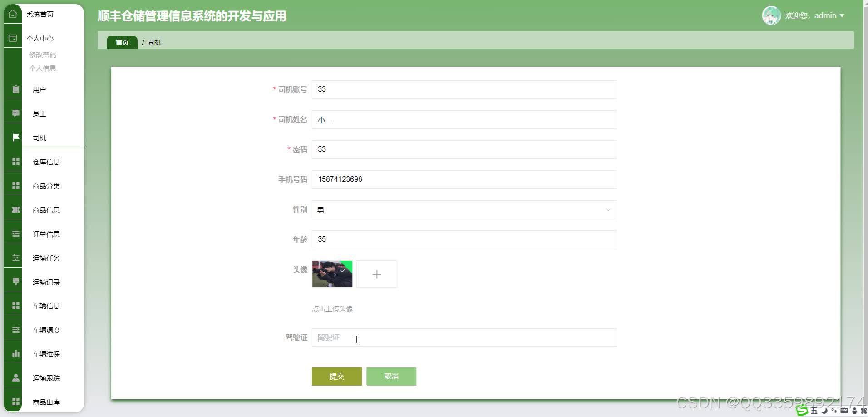Open 运输任务 menu item

point(46,258)
